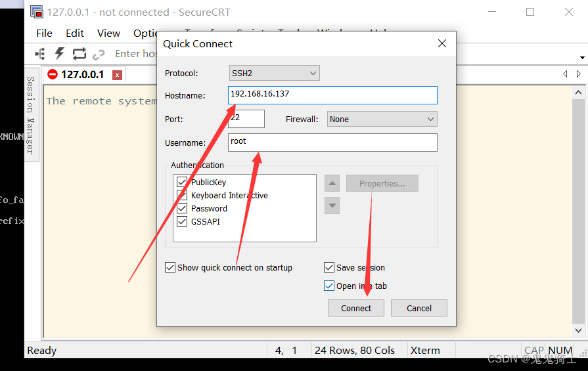
Task: Select the 127.0.0.1 session tab
Action: [83, 75]
